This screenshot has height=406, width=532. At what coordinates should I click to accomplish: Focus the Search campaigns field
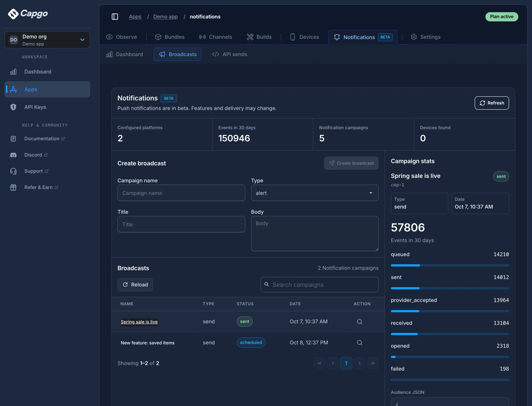[319, 284]
